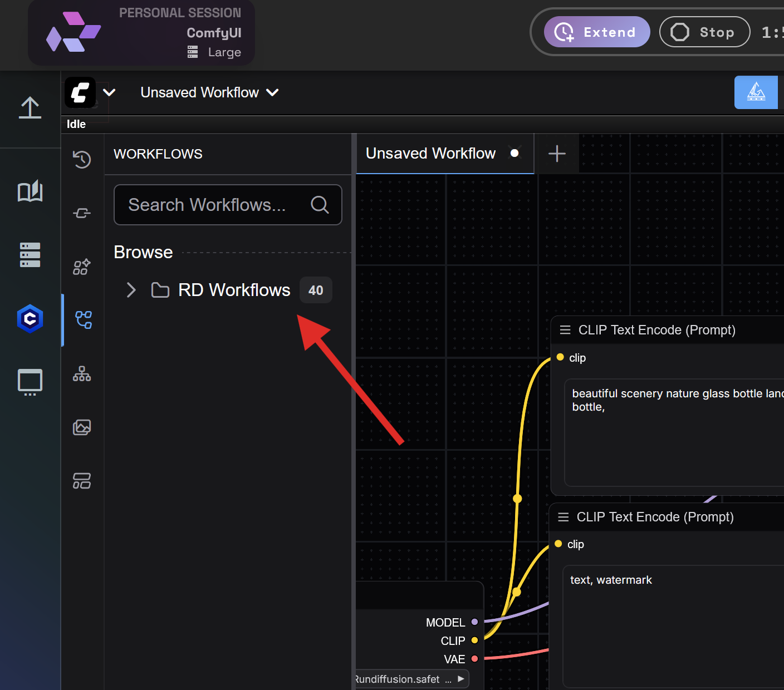Viewport: 784px width, 690px height.
Task: Click the blue ComfyUI hexagon icon
Action: click(x=30, y=319)
